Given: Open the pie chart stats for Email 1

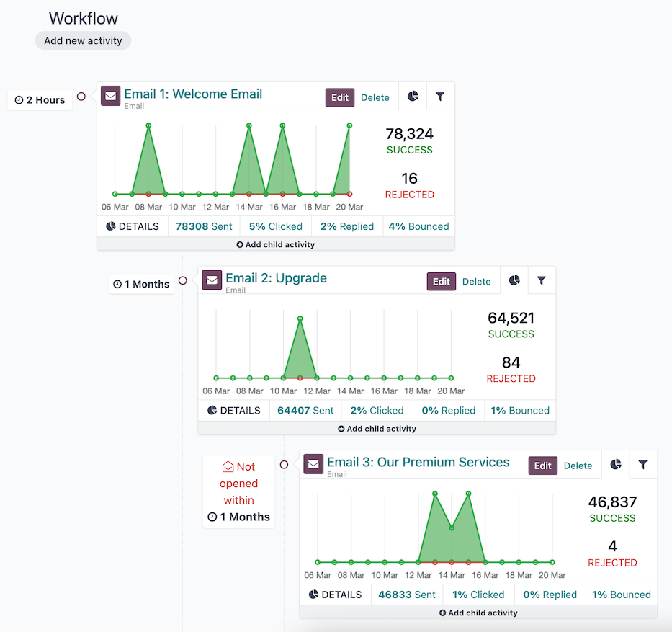Looking at the screenshot, I should 413,95.
